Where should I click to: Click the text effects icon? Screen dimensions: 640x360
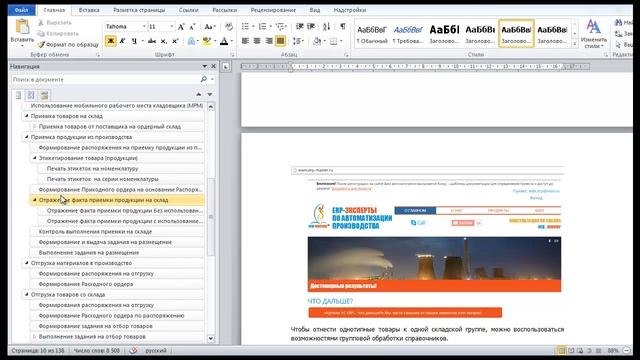click(191, 41)
